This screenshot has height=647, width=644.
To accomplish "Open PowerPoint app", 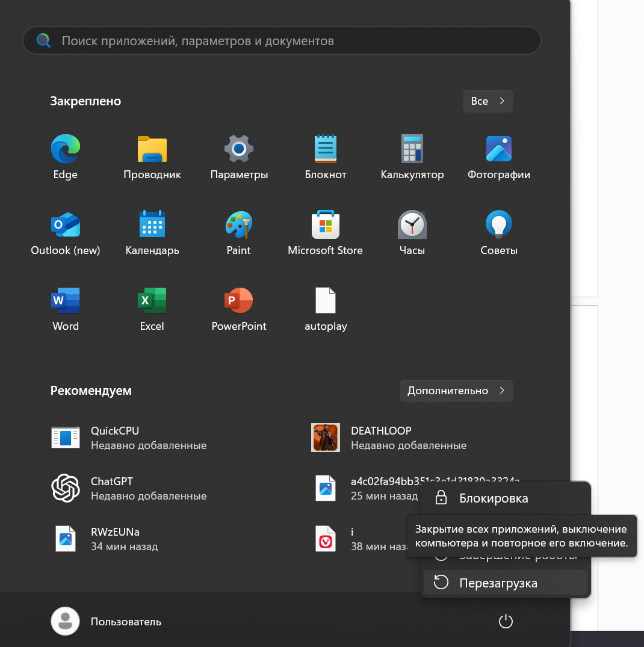I will coord(239,309).
